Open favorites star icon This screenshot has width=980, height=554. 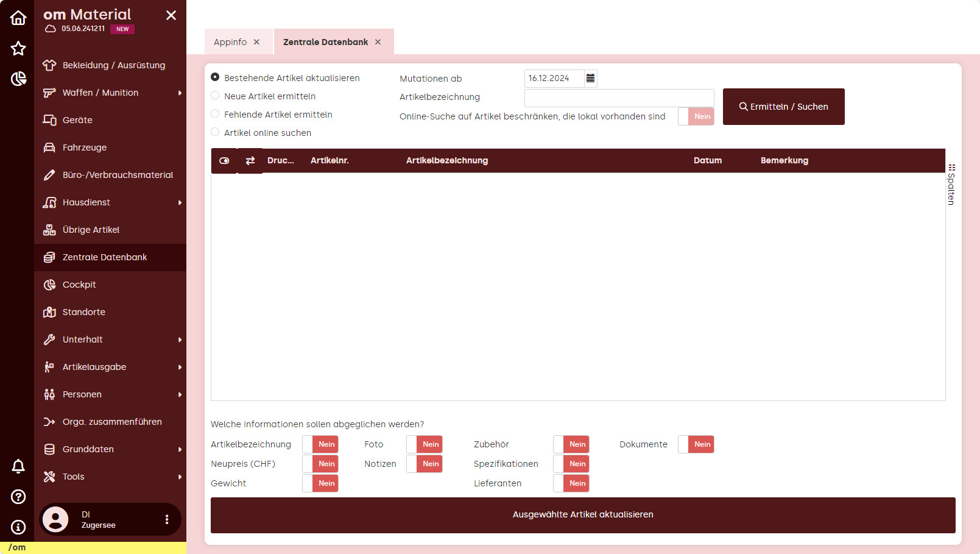click(18, 48)
